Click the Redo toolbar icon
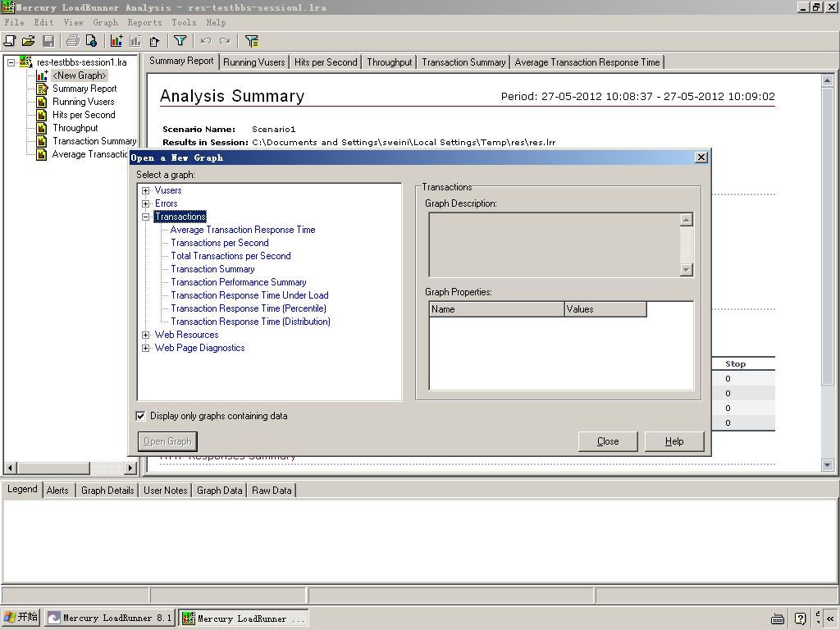Image resolution: width=840 pixels, height=630 pixels. (x=225, y=41)
